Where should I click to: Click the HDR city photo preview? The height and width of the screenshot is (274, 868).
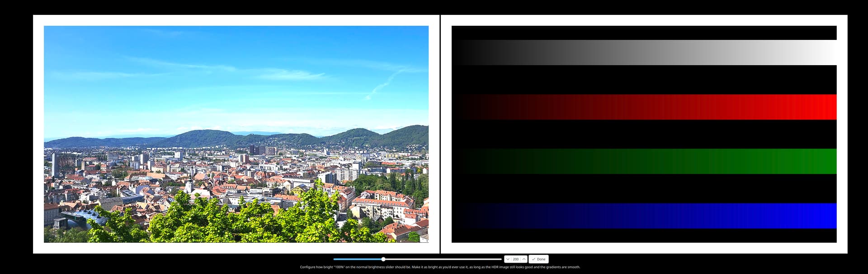click(x=236, y=134)
